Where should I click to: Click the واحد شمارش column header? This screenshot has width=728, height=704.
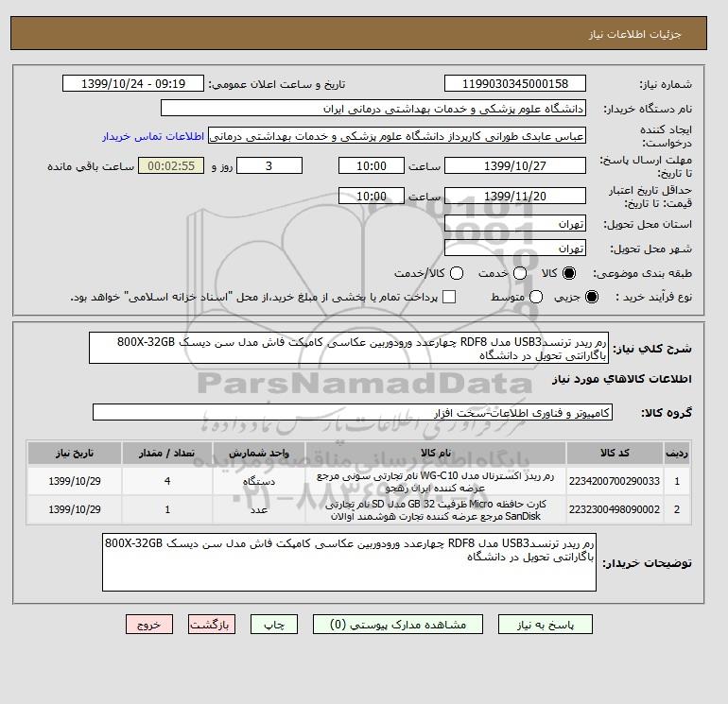tap(259, 453)
